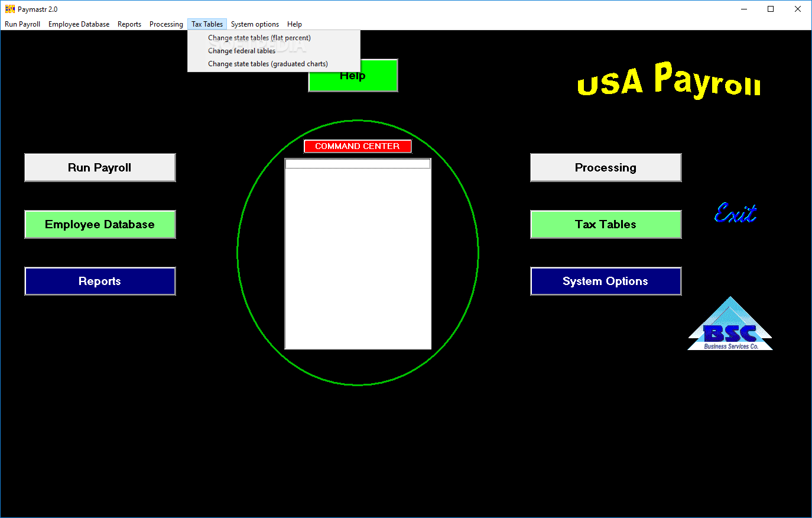
Task: Click the Employee Database button
Action: click(x=100, y=224)
